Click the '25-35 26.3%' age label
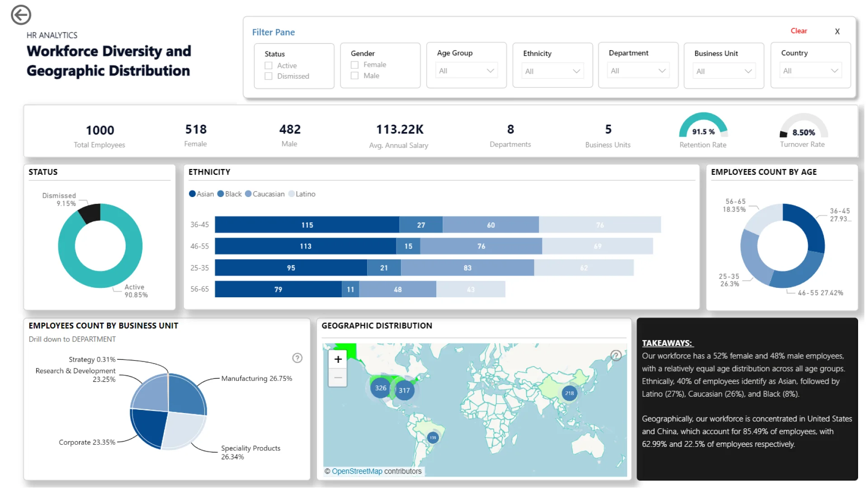Viewport: 868px width, 488px height. pos(729,280)
